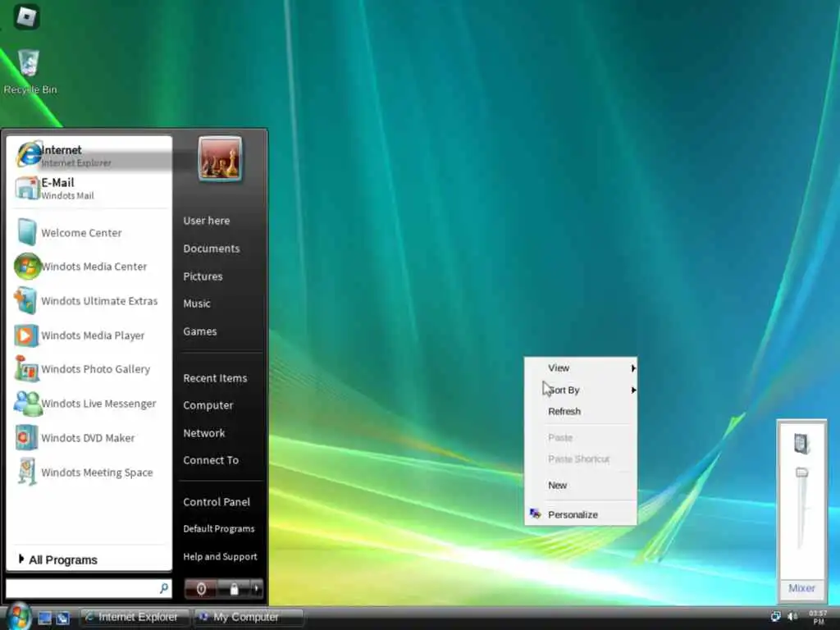Click the Switch windows quick launch icon
Screen dimensions: 840x630
62,618
